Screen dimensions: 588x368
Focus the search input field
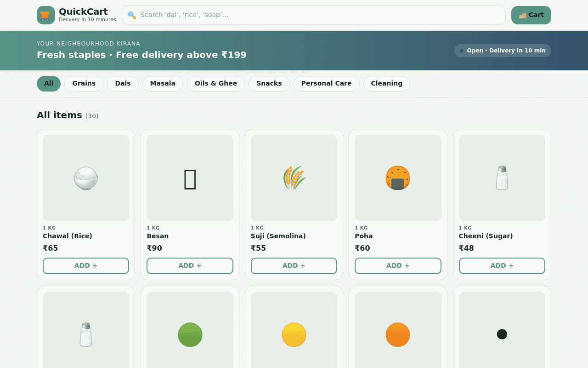tap(314, 15)
